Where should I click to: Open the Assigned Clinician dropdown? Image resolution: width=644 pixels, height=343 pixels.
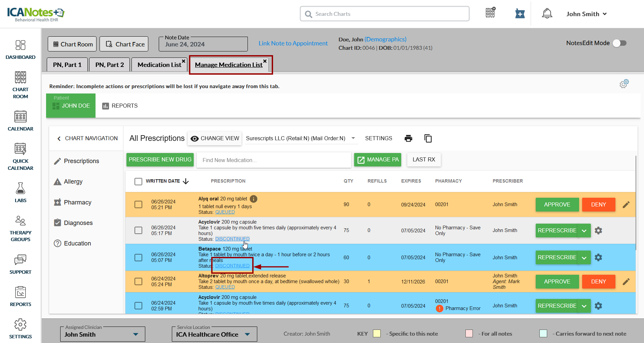point(136,334)
